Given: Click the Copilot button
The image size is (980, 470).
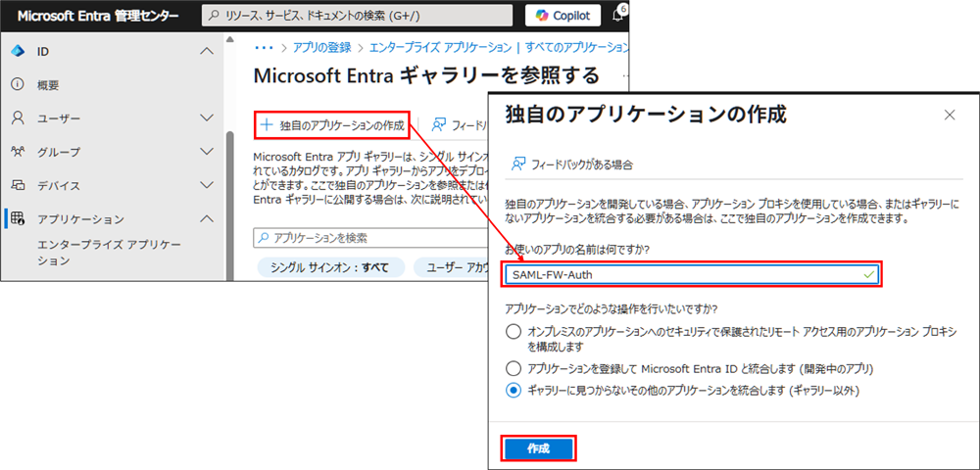Looking at the screenshot, I should tap(563, 17).
